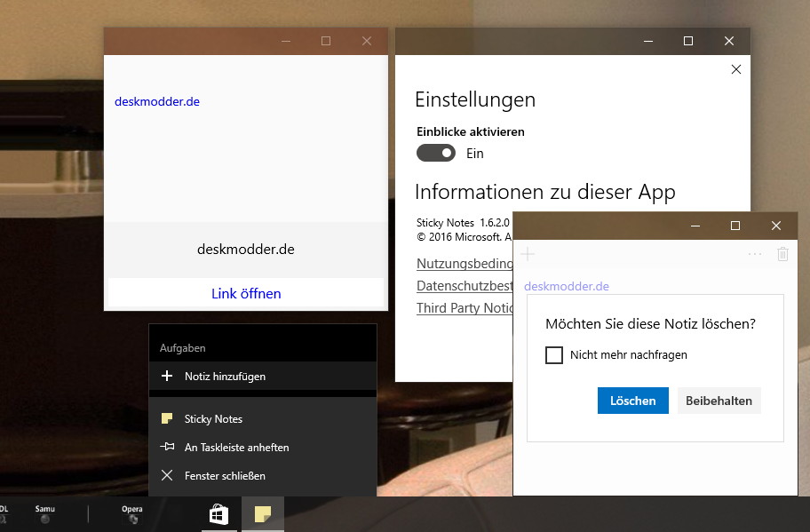Maximize the front delete-dialog note window
This screenshot has width=810, height=532.
coord(735,226)
